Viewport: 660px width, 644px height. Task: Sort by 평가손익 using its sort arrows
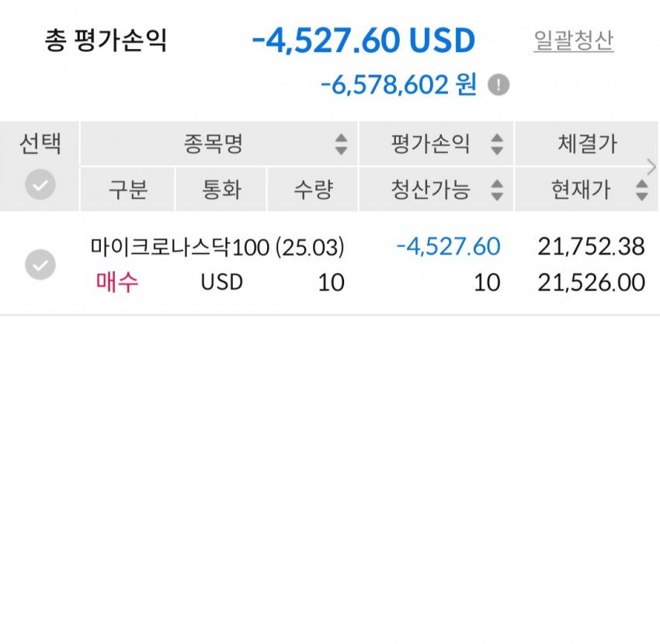tap(497, 144)
